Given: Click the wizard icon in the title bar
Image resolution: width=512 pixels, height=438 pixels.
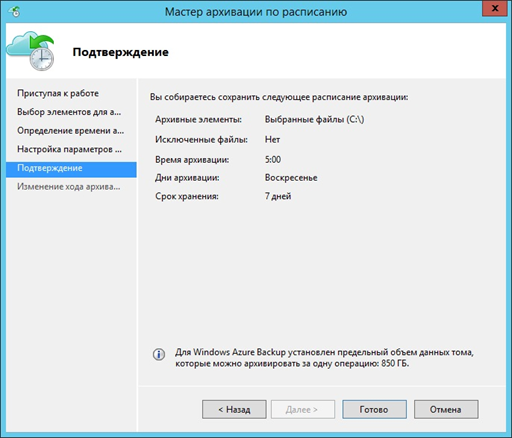Looking at the screenshot, I should (15, 12).
